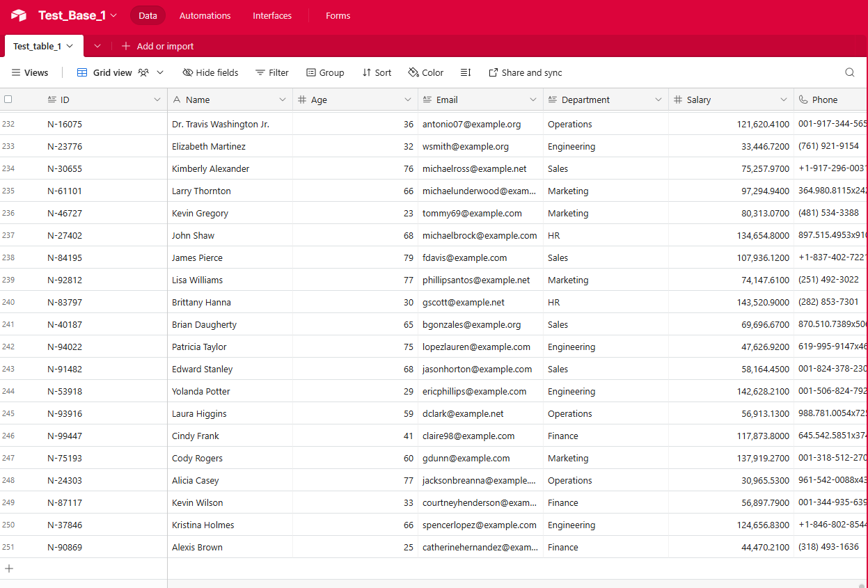The image size is (868, 588).
Task: Click the ID column field-type icon
Action: pos(52,100)
